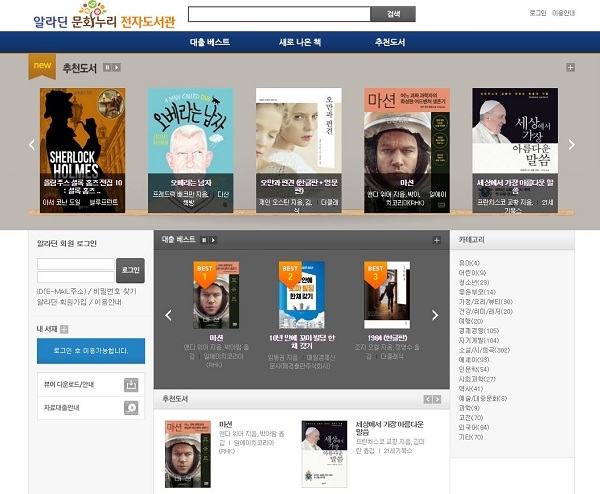This screenshot has width=600, height=494.
Task: Select 청소년(23) category
Action: pyautogui.click(x=474, y=282)
